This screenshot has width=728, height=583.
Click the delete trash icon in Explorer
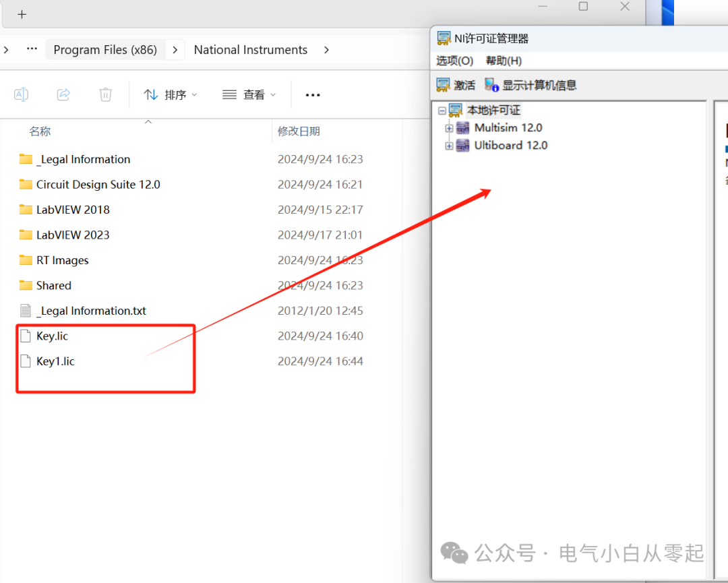(x=106, y=94)
